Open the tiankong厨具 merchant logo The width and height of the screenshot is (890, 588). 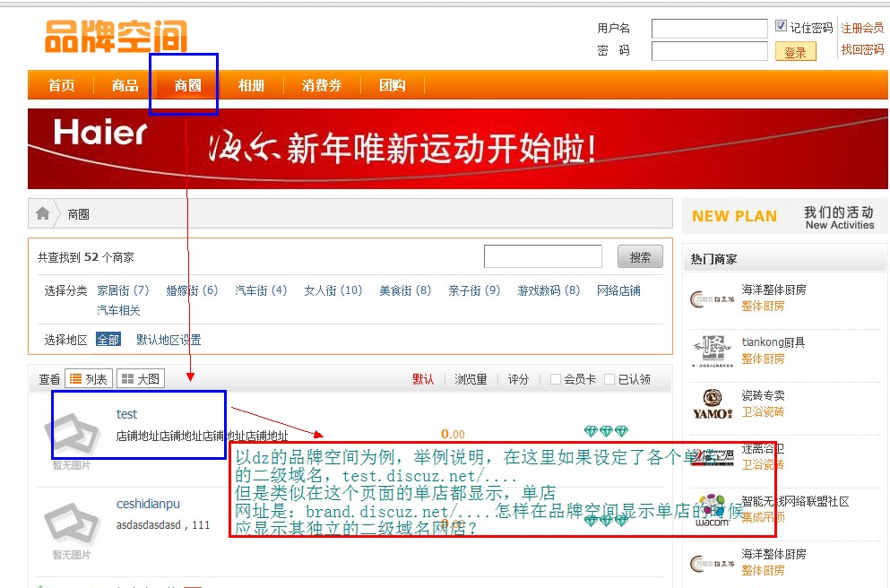(713, 350)
